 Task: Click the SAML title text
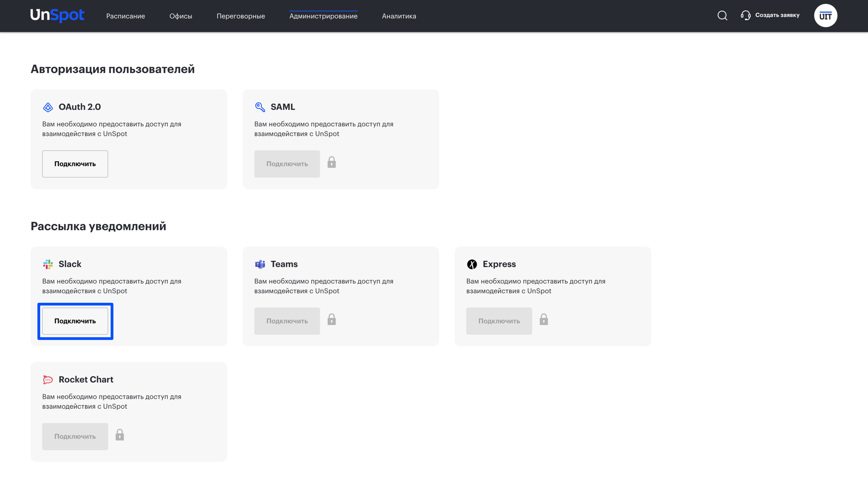click(283, 107)
